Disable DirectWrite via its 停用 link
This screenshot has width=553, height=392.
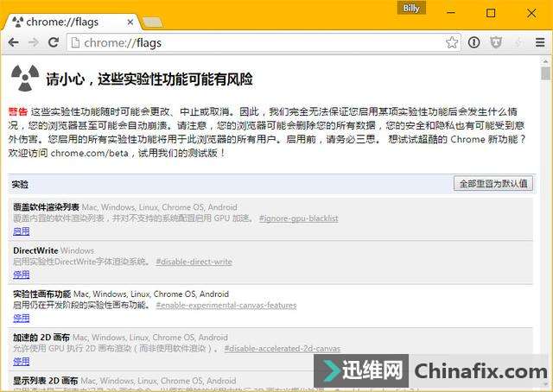tap(21, 275)
